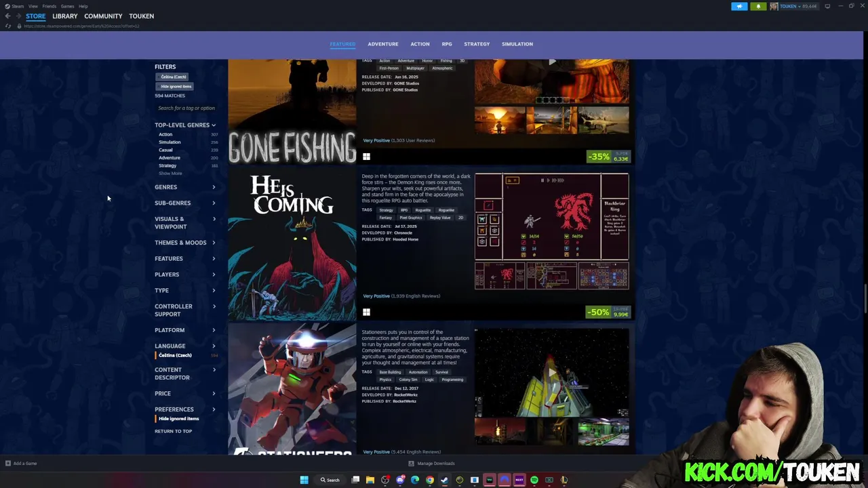Filter by Simulation genre

(x=170, y=142)
